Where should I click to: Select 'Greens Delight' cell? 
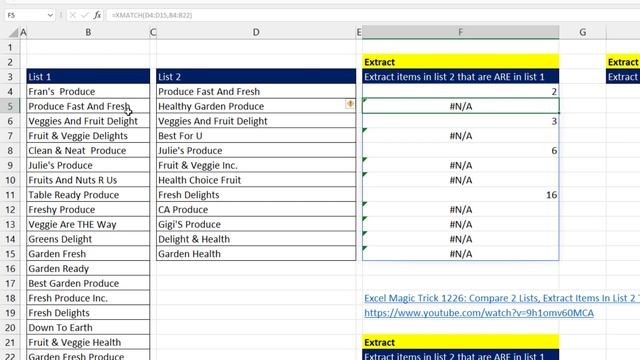coord(88,239)
